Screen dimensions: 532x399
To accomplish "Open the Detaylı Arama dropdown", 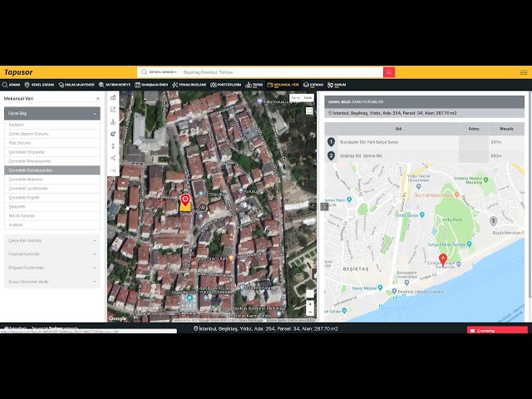I will [163, 72].
